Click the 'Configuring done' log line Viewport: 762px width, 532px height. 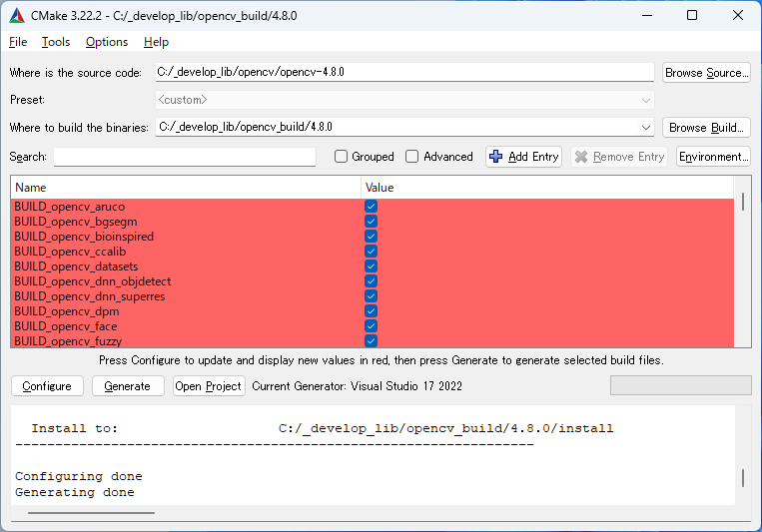pos(79,476)
